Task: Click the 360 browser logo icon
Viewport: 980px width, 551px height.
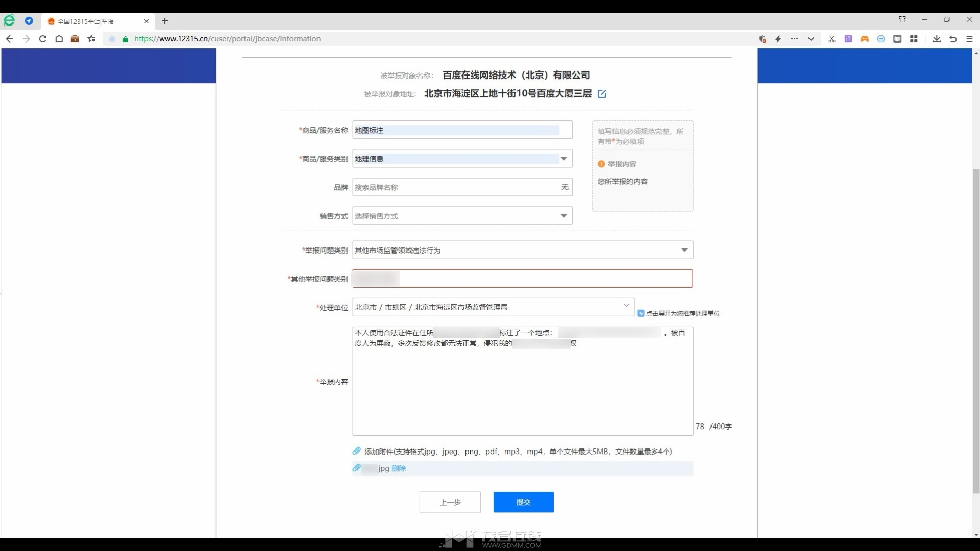Action: (10, 21)
